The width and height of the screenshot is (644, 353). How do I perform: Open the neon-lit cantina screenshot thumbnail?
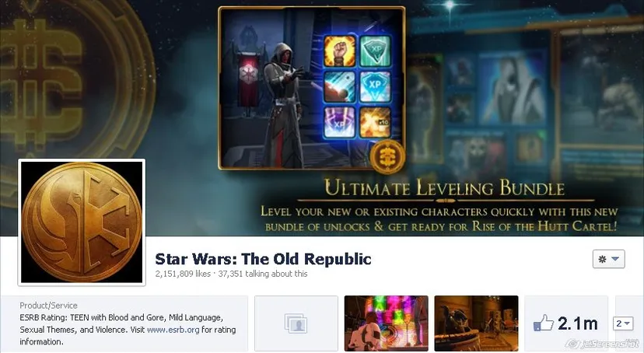point(386,323)
